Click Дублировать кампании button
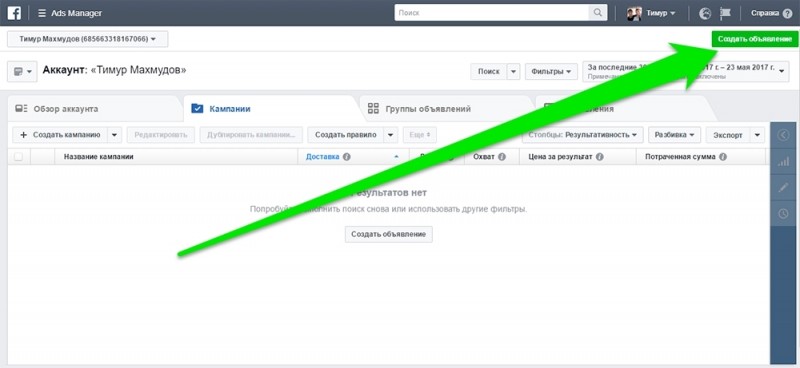The height and width of the screenshot is (368, 800). click(x=252, y=135)
